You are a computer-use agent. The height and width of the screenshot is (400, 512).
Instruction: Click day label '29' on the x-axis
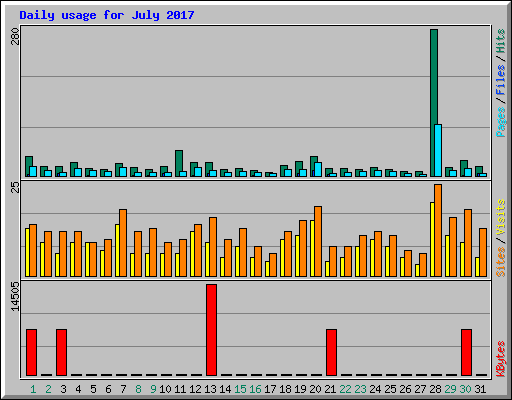coord(450,389)
